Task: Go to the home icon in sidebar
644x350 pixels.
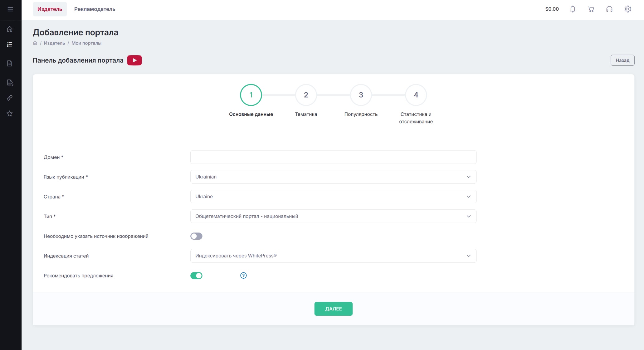Action: click(x=10, y=29)
